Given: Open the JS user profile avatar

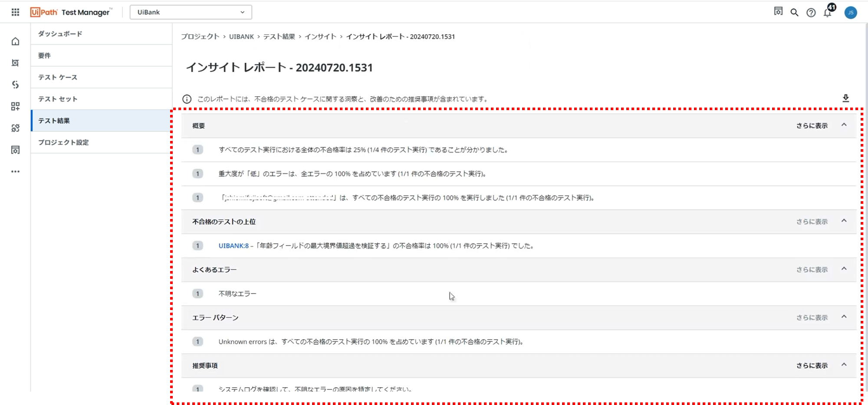Looking at the screenshot, I should coord(851,13).
